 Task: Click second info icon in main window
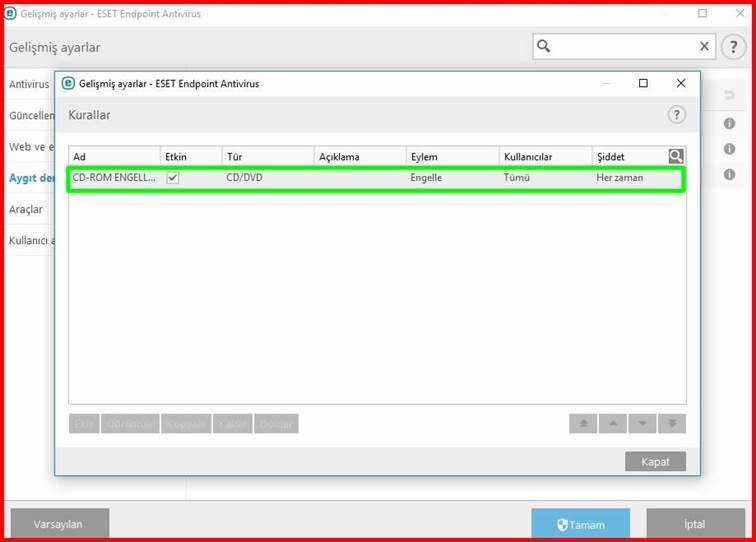(729, 149)
